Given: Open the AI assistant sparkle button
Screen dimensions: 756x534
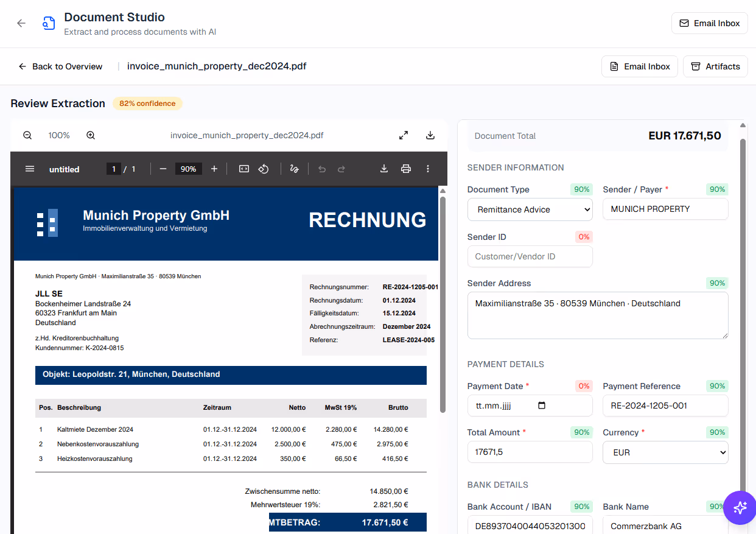Looking at the screenshot, I should click(740, 507).
